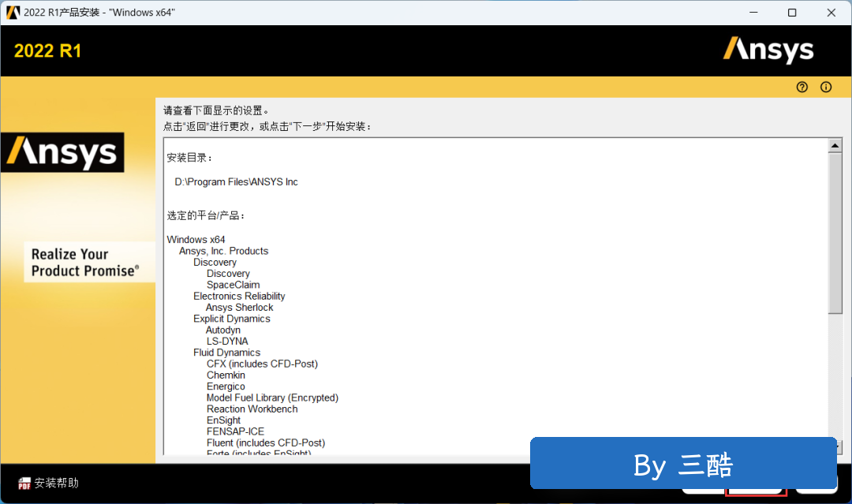This screenshot has height=504, width=852.
Task: Open the info about icon
Action: [x=826, y=87]
